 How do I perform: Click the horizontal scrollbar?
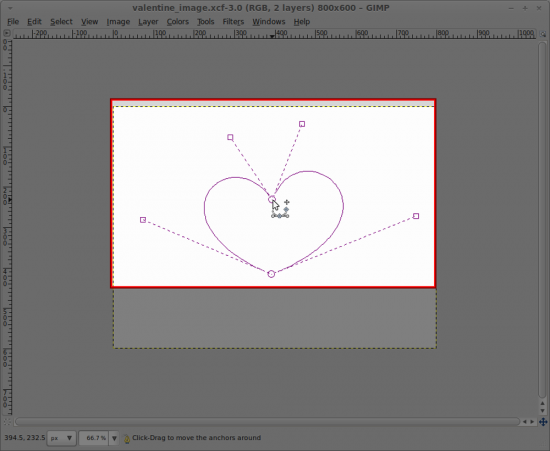point(267,421)
